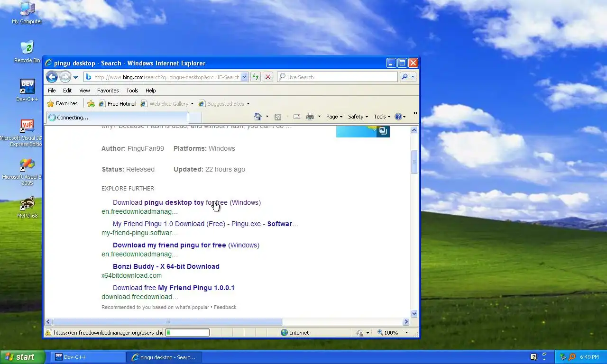Click the vertical scrollbar down arrow
Image resolution: width=607 pixels, height=364 pixels.
click(414, 314)
